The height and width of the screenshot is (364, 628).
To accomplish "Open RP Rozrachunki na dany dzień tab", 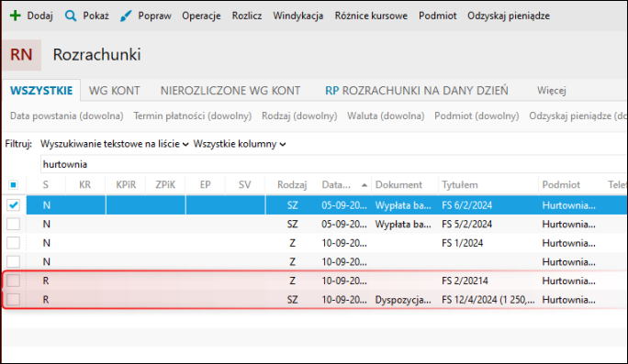I will pos(417,91).
